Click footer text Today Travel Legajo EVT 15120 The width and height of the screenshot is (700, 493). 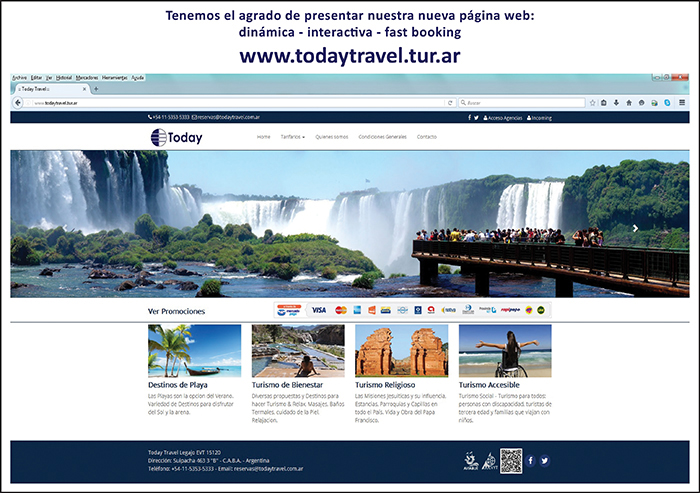click(184, 452)
